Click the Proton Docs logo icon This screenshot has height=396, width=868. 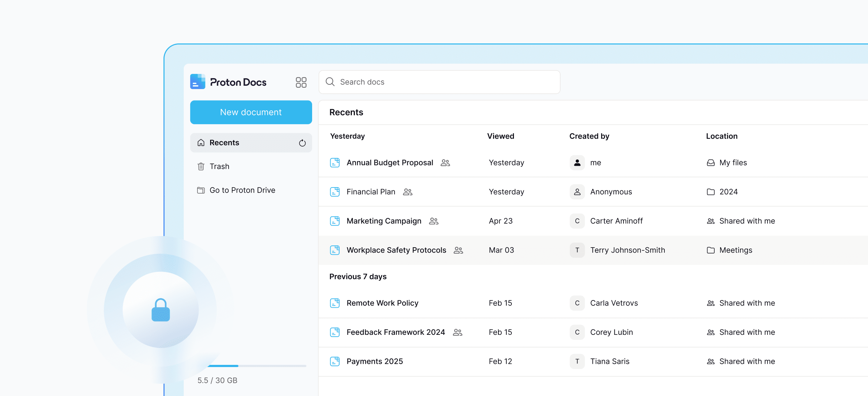[198, 82]
